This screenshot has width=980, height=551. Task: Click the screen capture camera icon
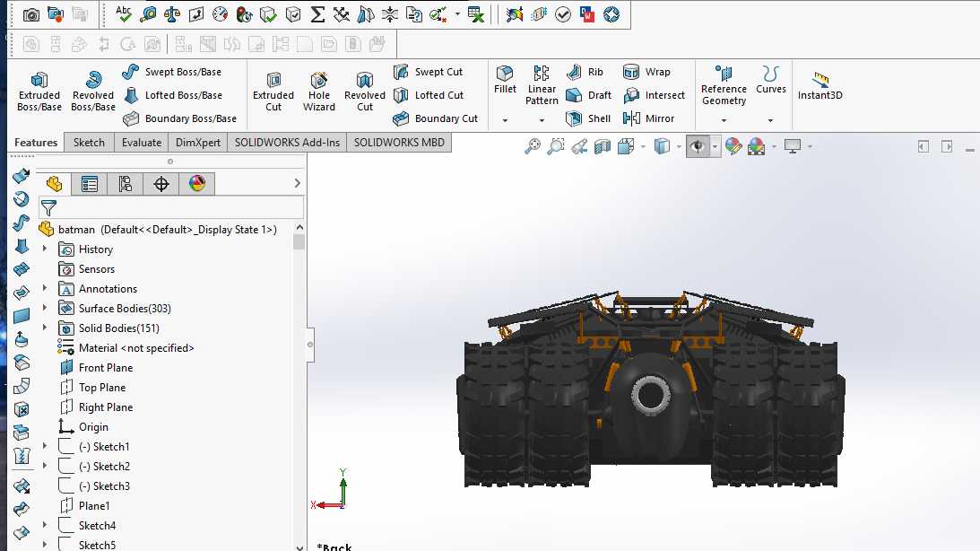click(30, 14)
